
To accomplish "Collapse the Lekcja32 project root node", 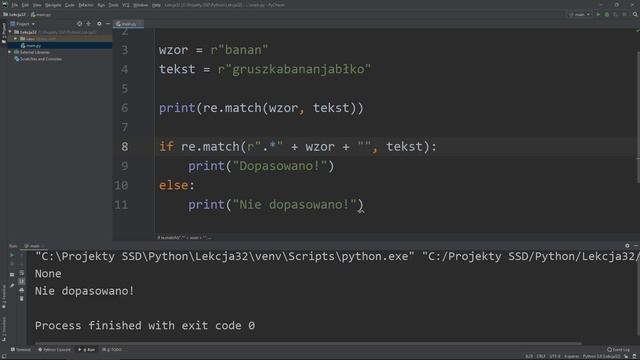I will [x=10, y=32].
